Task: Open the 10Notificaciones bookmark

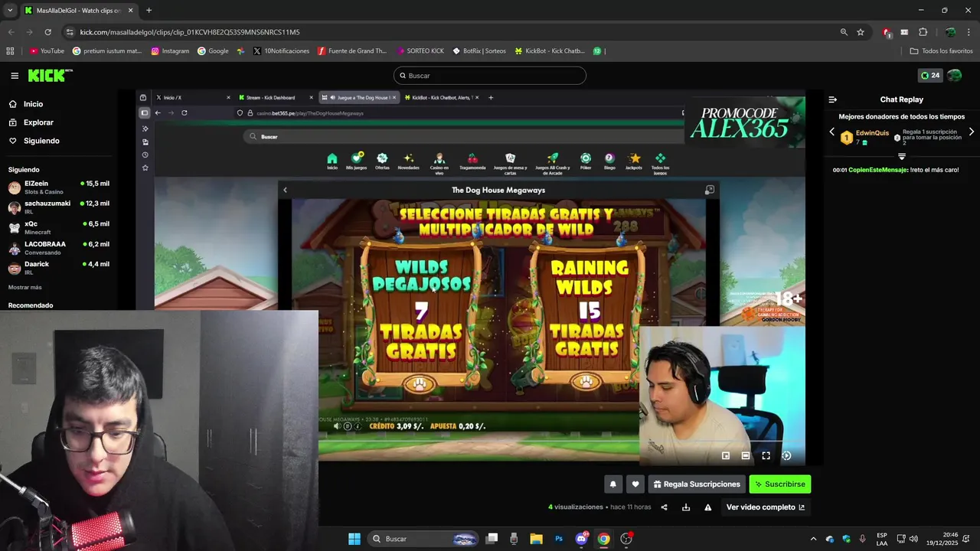Action: point(281,51)
